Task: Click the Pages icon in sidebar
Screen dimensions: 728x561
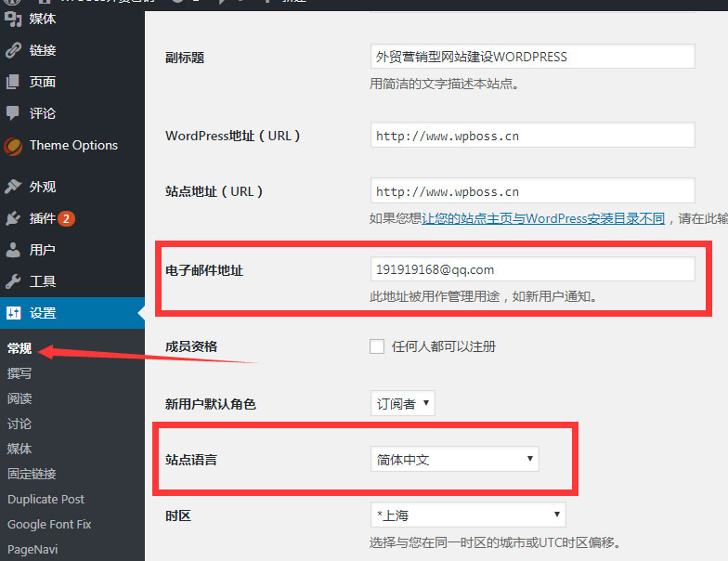Action: (x=13, y=82)
